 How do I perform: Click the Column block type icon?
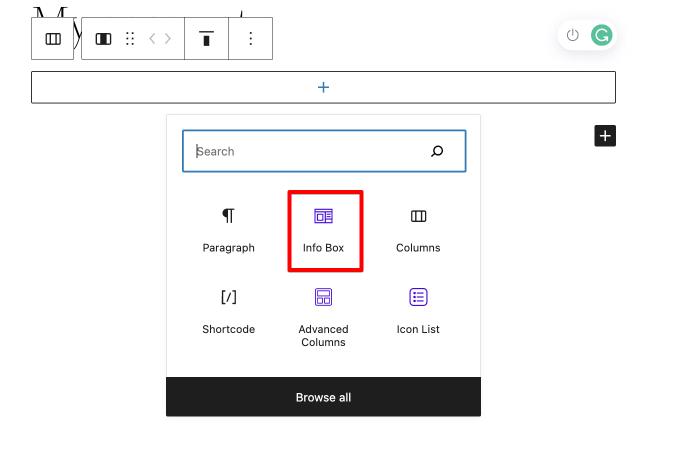point(103,39)
